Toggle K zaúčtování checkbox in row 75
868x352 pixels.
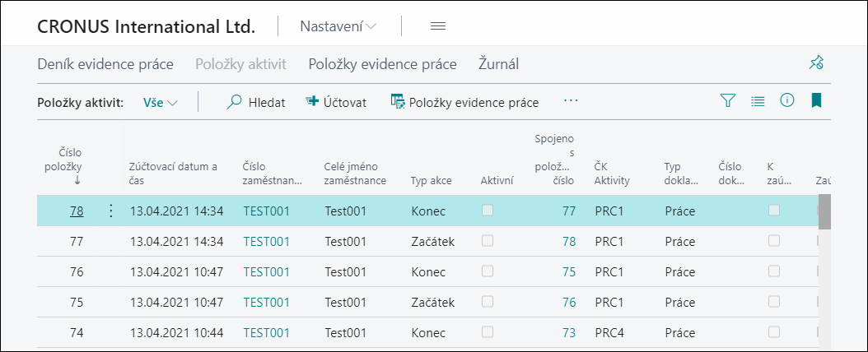tap(774, 301)
